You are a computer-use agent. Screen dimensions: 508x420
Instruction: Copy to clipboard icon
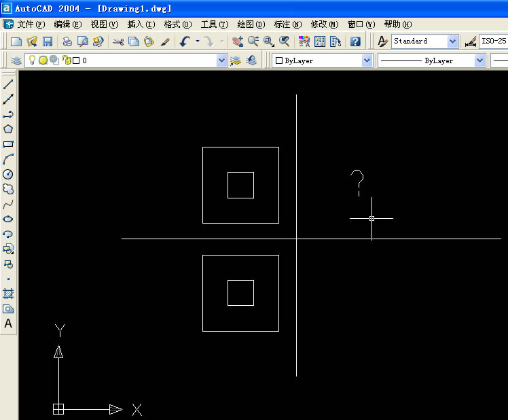coord(134,41)
